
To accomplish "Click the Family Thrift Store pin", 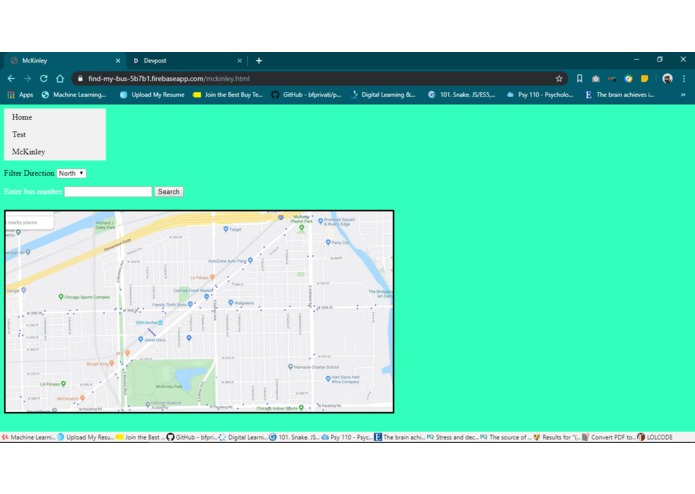I will [x=190, y=304].
